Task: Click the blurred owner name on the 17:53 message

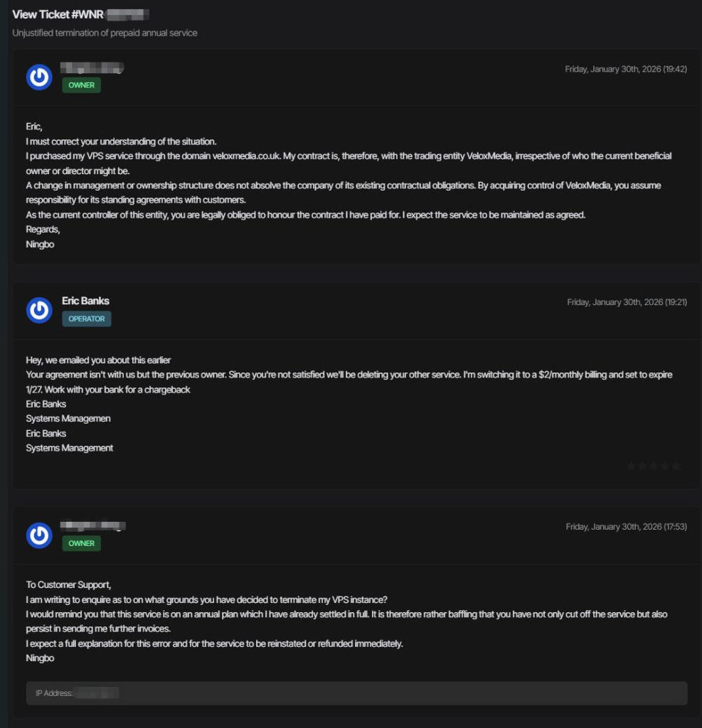Action: pyautogui.click(x=92, y=526)
